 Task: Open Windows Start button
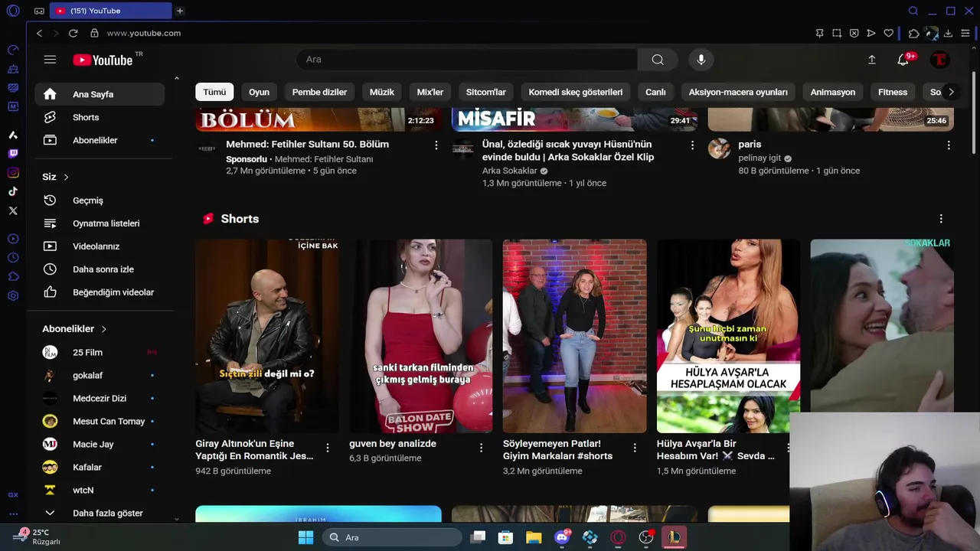point(305,537)
